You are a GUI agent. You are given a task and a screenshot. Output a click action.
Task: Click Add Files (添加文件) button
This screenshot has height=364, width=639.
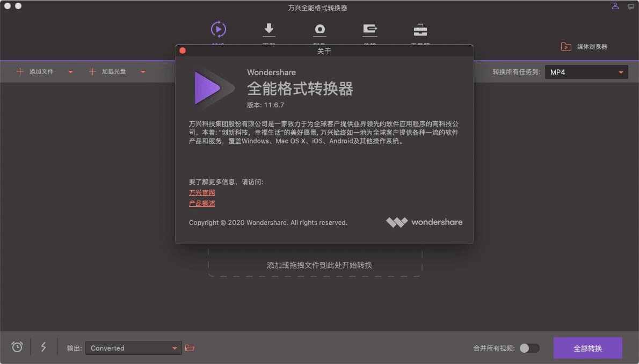click(35, 71)
